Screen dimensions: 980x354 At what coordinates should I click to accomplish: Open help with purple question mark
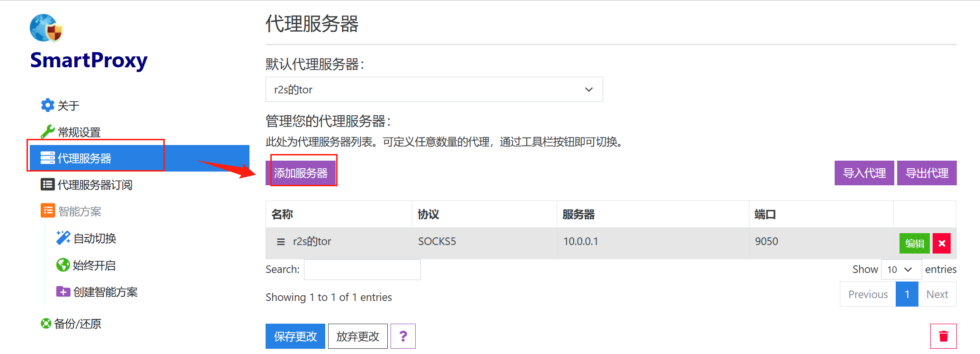[x=403, y=336]
